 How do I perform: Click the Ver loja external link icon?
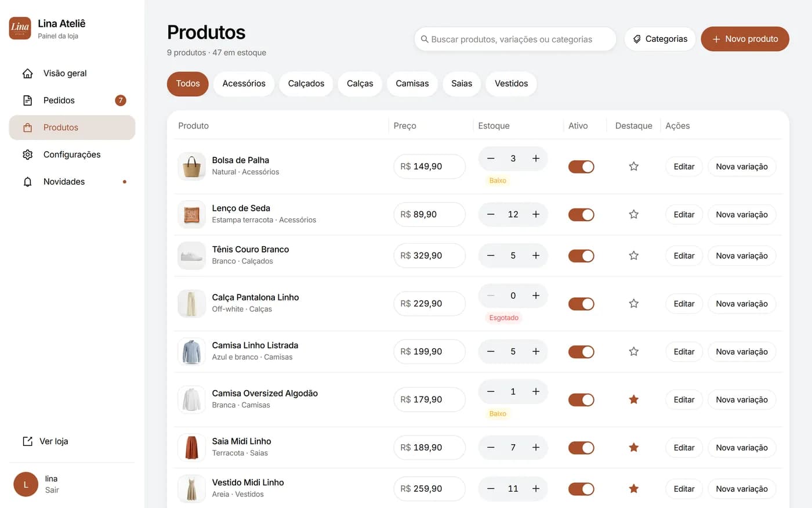coord(27,441)
